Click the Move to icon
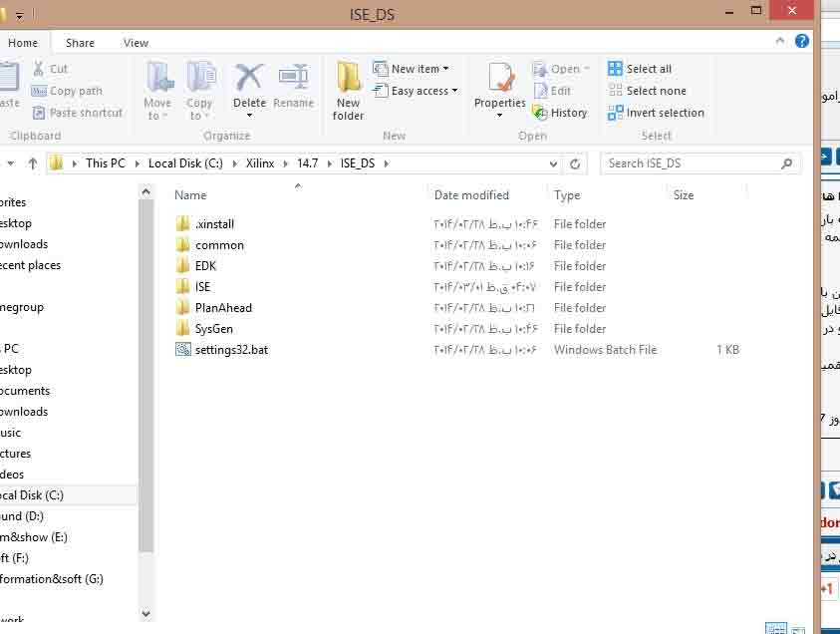This screenshot has width=840, height=634. [x=159, y=76]
